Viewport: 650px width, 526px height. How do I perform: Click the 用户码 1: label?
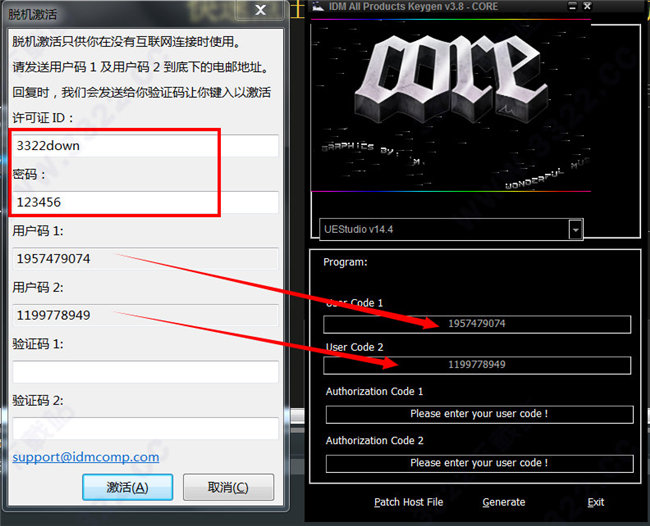point(38,231)
